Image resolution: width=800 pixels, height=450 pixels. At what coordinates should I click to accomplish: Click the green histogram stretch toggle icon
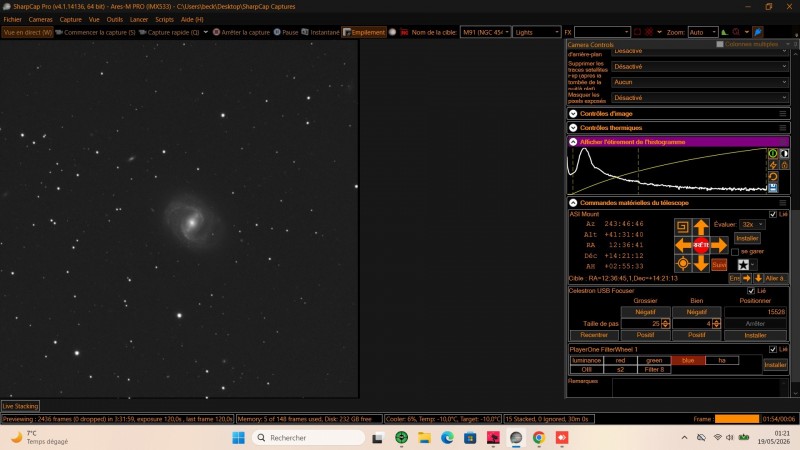(x=773, y=153)
